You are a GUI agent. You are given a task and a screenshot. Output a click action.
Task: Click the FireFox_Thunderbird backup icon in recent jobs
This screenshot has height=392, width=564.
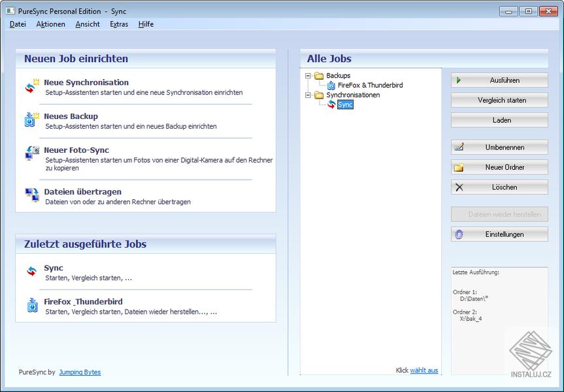tap(32, 305)
